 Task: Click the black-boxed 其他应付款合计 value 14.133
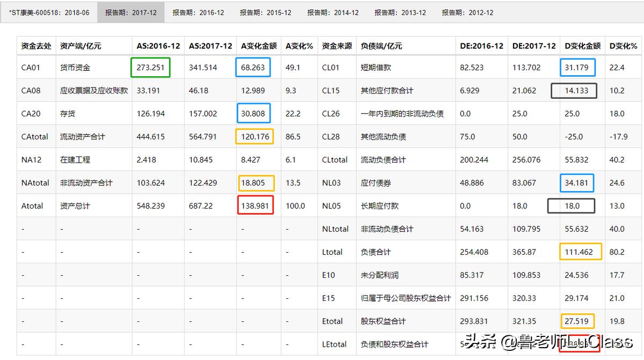(x=575, y=90)
